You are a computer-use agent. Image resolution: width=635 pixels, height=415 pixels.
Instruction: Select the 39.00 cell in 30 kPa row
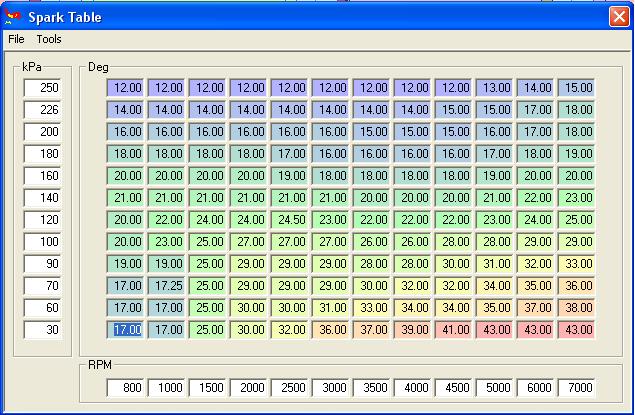tap(412, 330)
